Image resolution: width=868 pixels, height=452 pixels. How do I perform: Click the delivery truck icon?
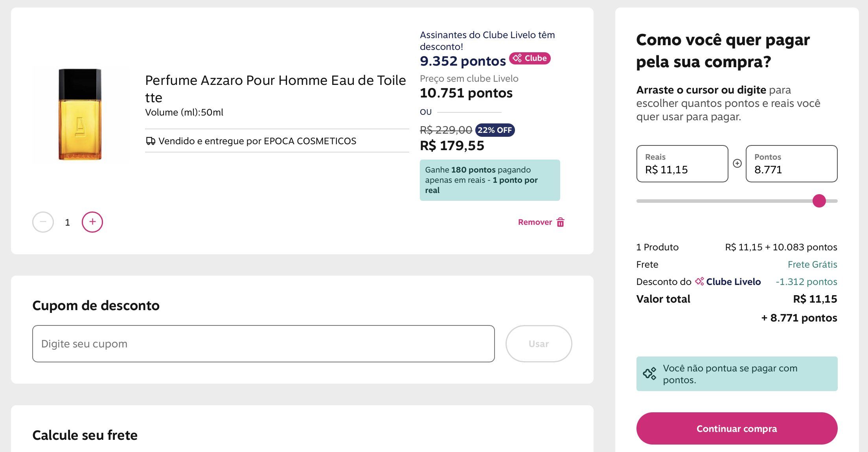[150, 141]
